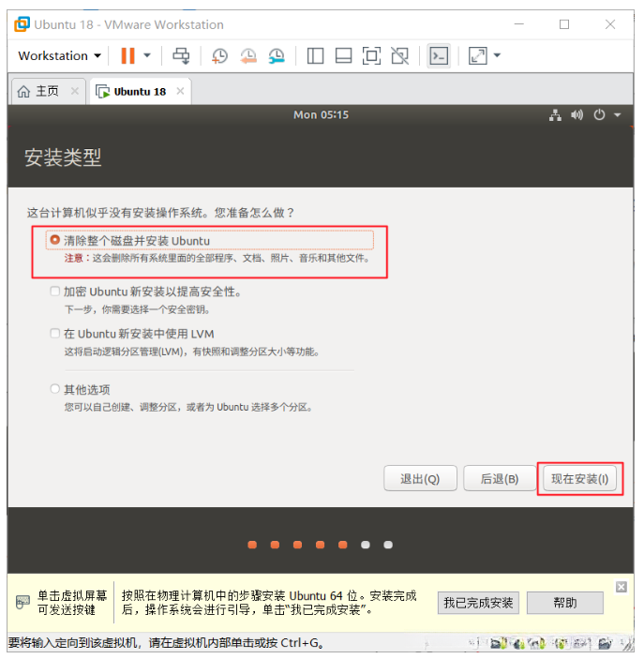Click the last white progress dot

click(x=388, y=545)
